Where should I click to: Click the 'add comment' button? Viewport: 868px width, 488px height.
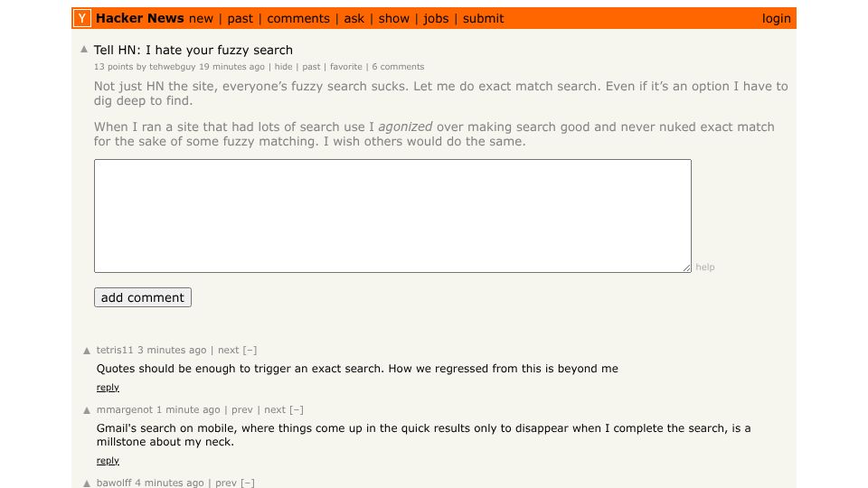tap(143, 297)
